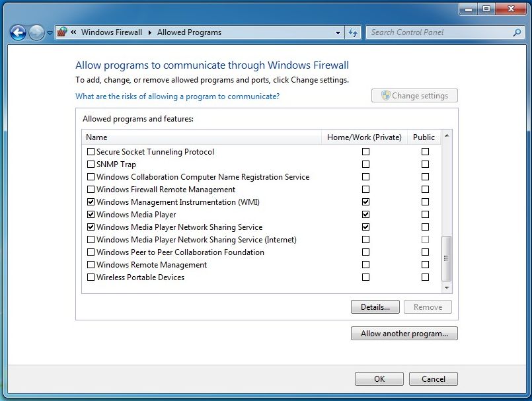Viewport: 532px width, 401px height.
Task: Click the search magnifier icon
Action: coord(517,32)
